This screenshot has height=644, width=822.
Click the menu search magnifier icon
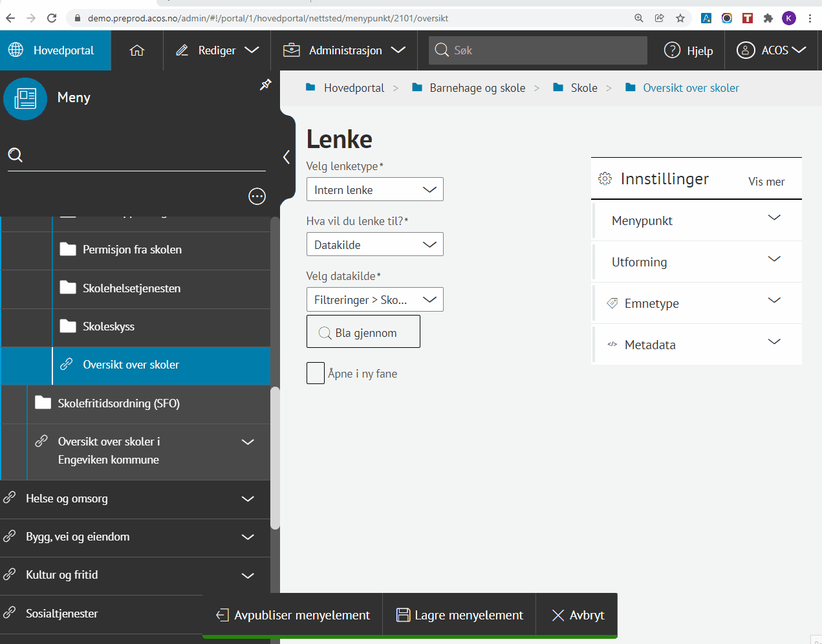click(16, 155)
